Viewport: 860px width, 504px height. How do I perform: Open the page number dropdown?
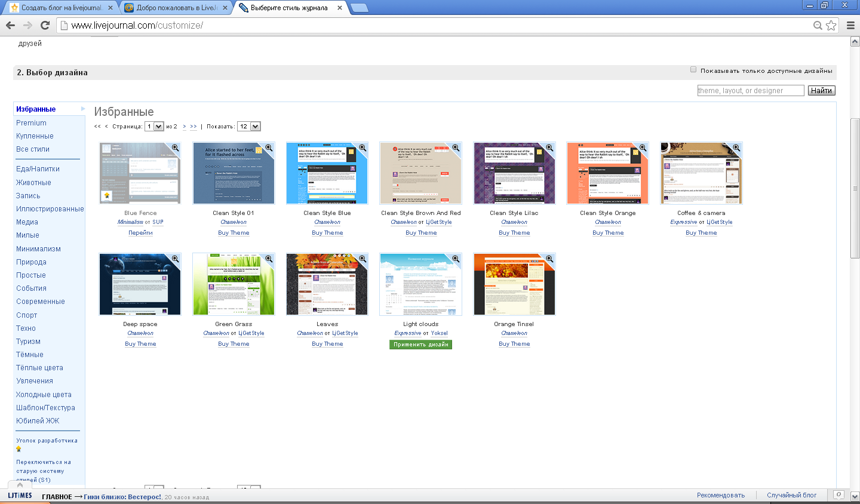[154, 126]
